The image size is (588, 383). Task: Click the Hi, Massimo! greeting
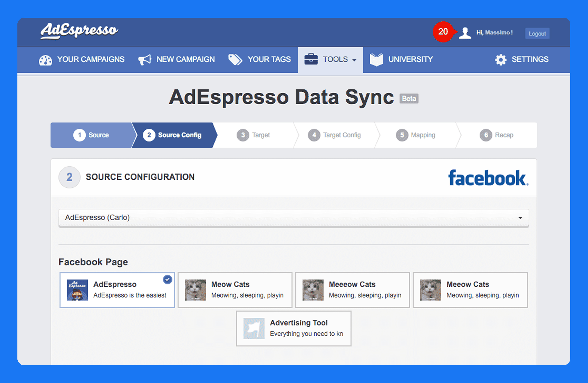[495, 33]
